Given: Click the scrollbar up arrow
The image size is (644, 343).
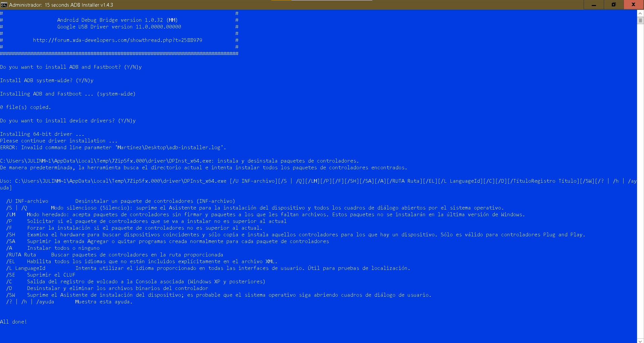Looking at the screenshot, I should (x=640, y=13).
